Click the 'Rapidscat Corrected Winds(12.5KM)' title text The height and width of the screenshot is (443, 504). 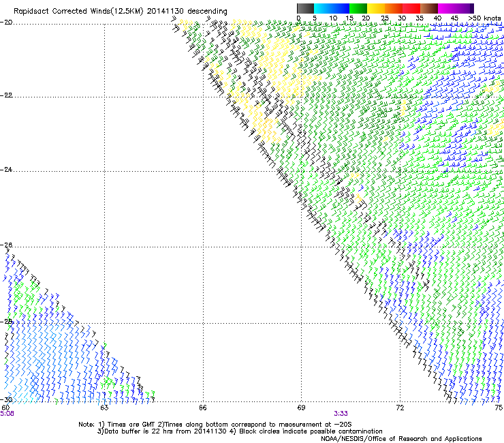pyautogui.click(x=78, y=12)
